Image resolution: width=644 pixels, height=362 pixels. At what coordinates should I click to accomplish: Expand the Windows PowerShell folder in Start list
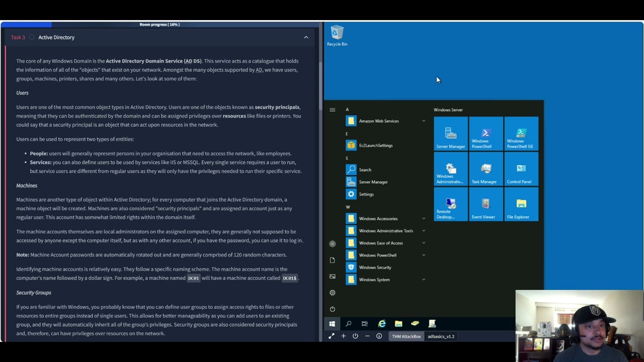point(386,255)
